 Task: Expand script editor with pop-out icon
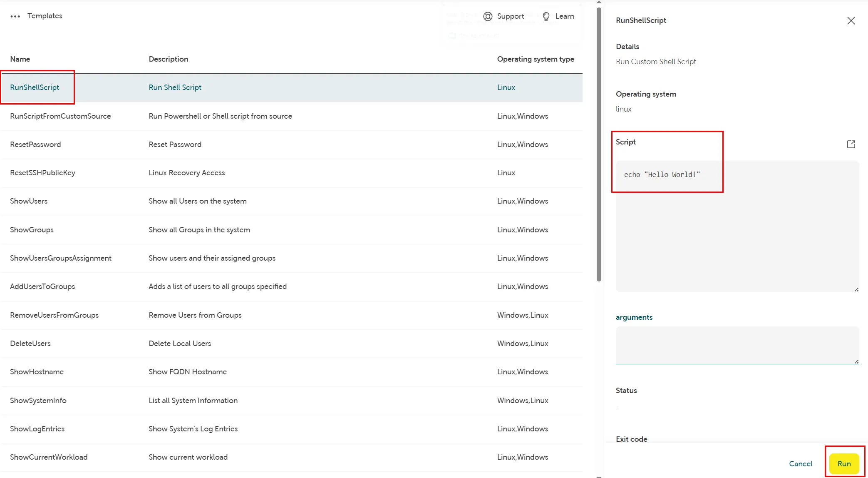click(x=851, y=144)
